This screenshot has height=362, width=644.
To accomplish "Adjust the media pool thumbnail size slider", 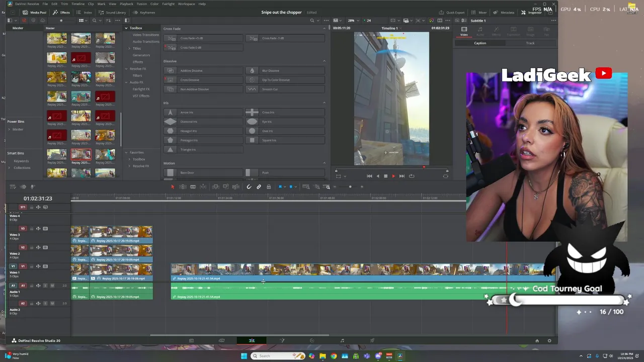I will (61, 21).
